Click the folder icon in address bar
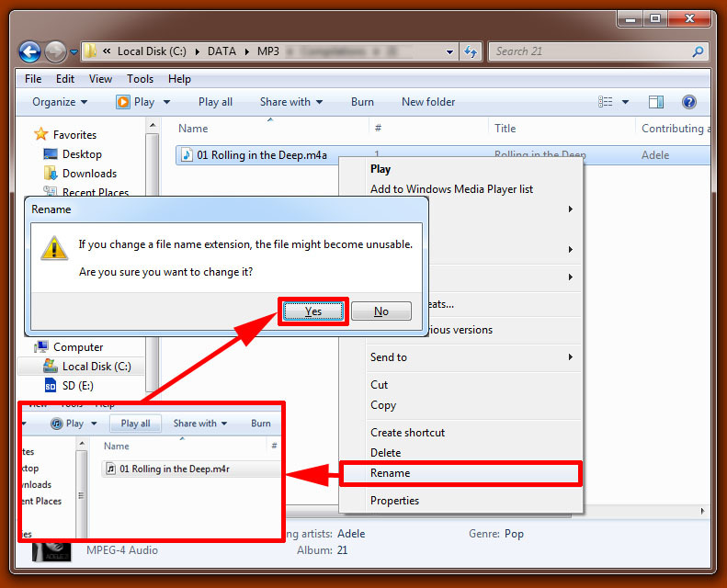Screen dimensions: 727x588 90,51
